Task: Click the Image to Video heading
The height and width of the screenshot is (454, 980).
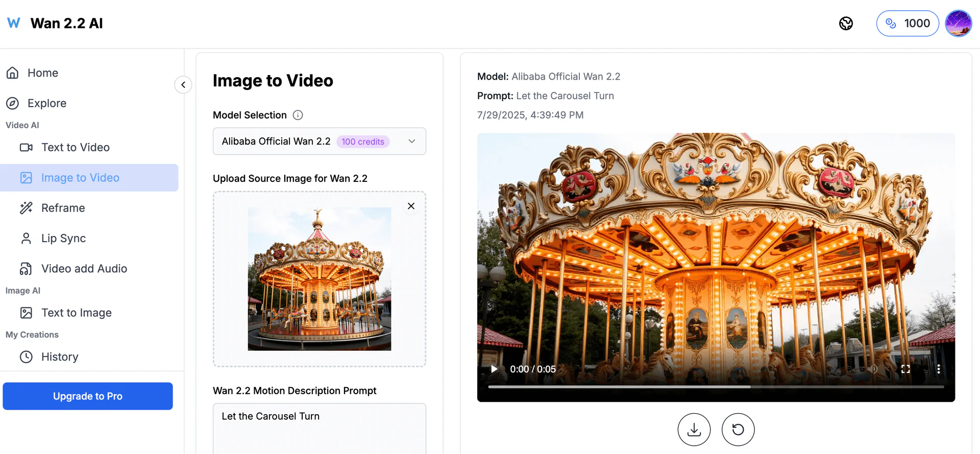Action: (x=273, y=81)
